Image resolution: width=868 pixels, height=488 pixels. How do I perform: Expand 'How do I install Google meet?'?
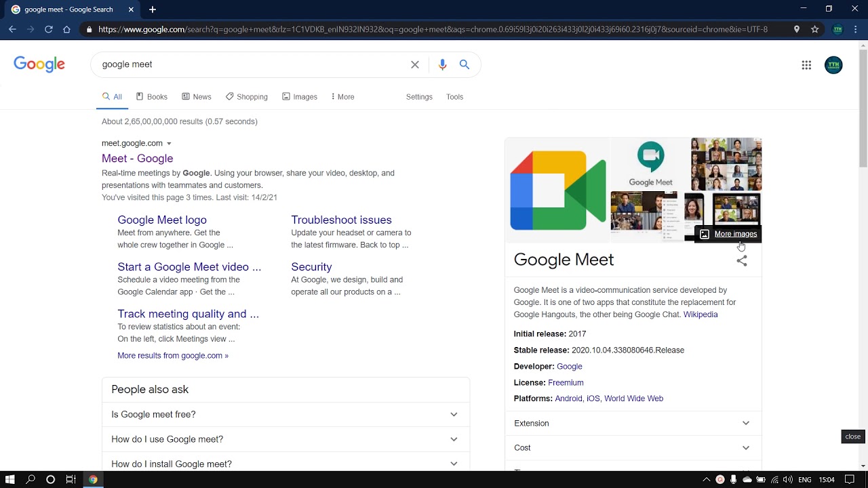[x=285, y=464]
